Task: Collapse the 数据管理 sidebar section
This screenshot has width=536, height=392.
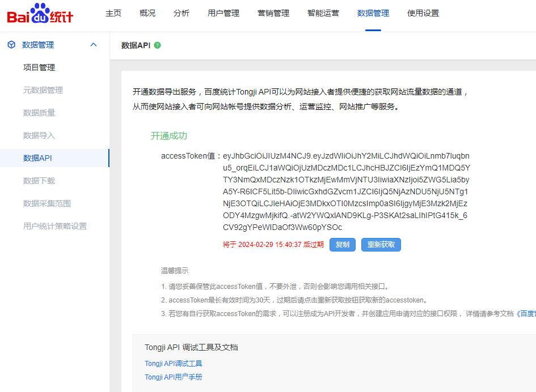Action: [94, 45]
